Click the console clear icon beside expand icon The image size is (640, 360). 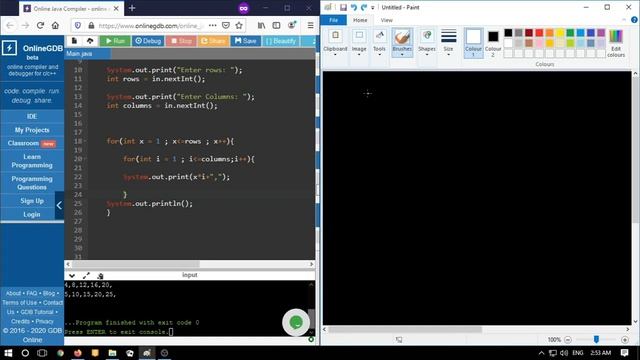click(100, 276)
